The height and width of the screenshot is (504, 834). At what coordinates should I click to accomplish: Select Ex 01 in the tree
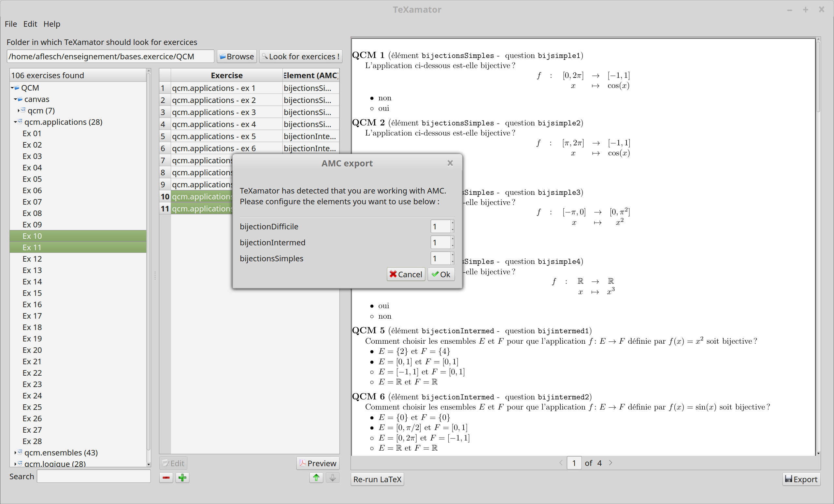coord(32,133)
